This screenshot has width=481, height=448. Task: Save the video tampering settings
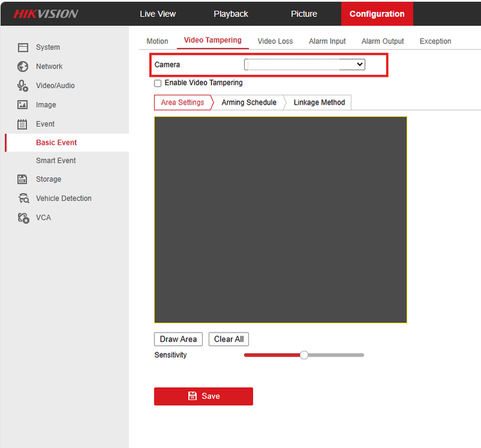pos(203,396)
